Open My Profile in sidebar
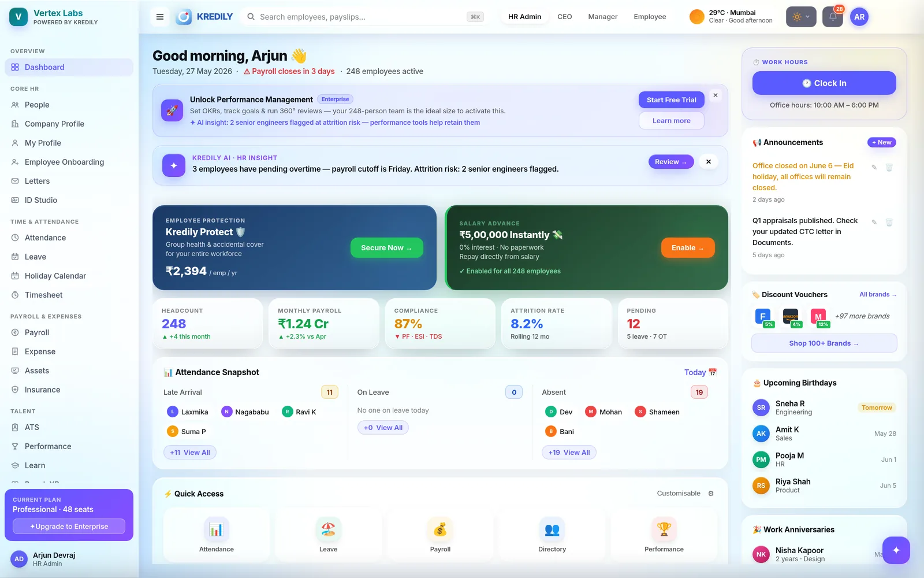 click(x=69, y=143)
